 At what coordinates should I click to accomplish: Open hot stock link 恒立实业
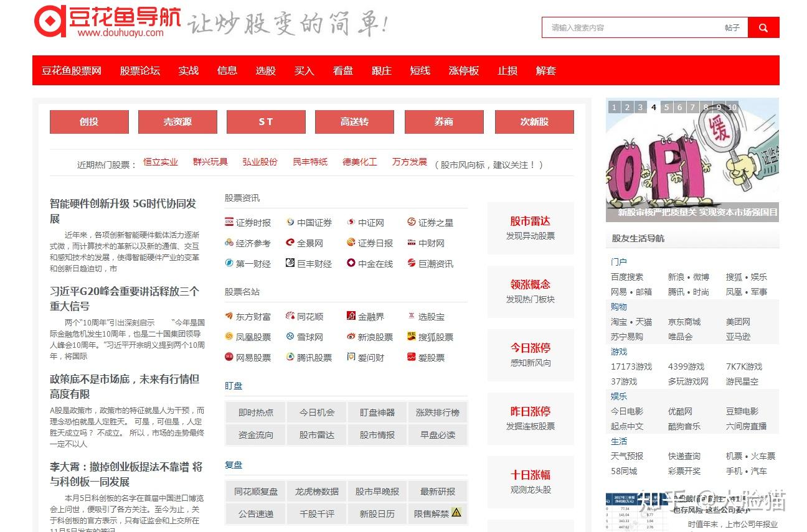click(x=161, y=162)
